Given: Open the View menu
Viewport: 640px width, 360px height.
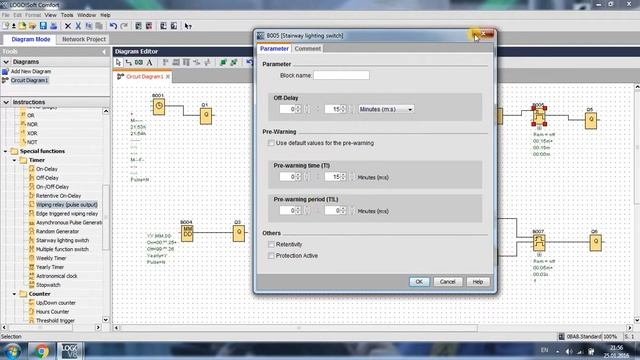Looking at the screenshot, I should coord(51,15).
